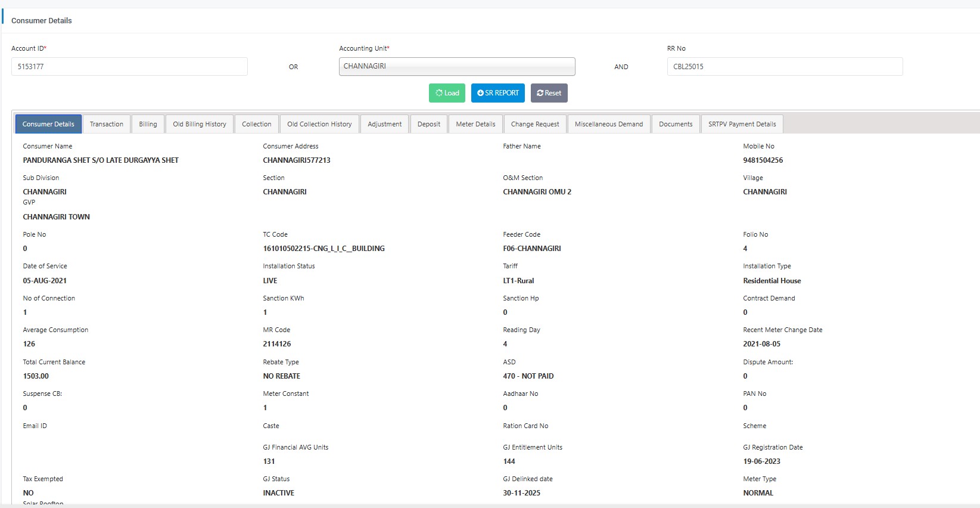Click the RR No input field

coord(784,66)
